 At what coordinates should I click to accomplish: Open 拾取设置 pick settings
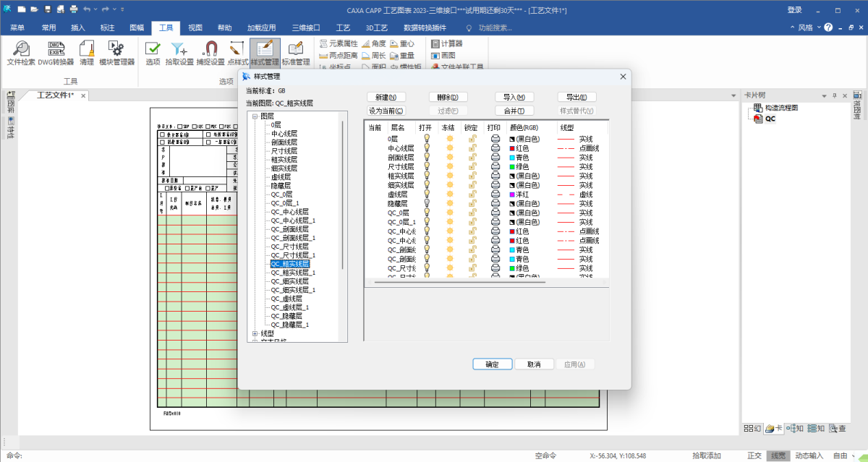[179, 53]
